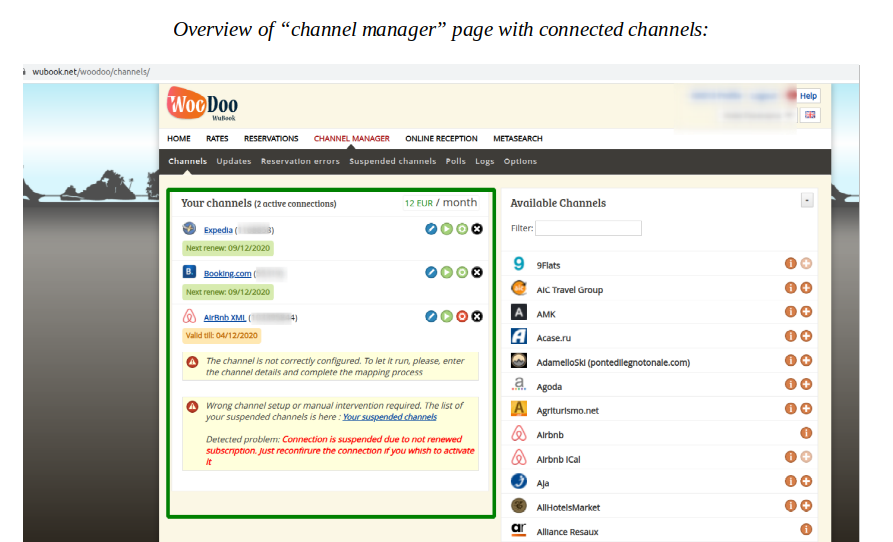893x542 pixels.
Task: Remove Expedia with the black X icon
Action: (477, 229)
